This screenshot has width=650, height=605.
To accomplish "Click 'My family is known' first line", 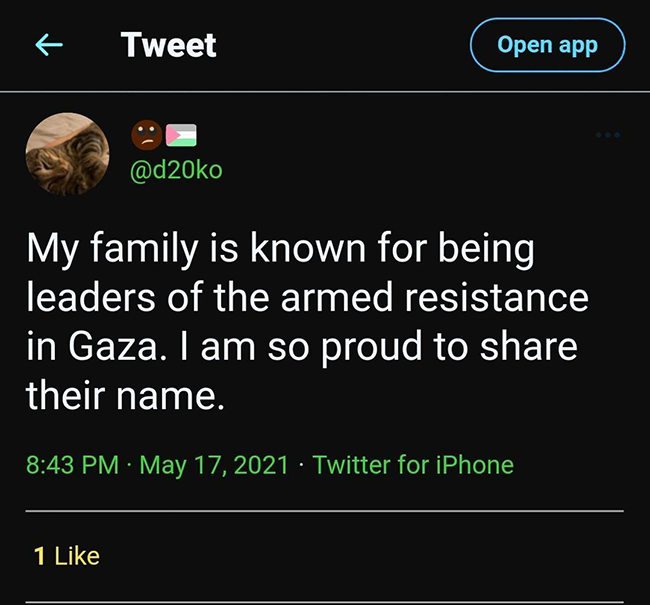I will coord(196,250).
